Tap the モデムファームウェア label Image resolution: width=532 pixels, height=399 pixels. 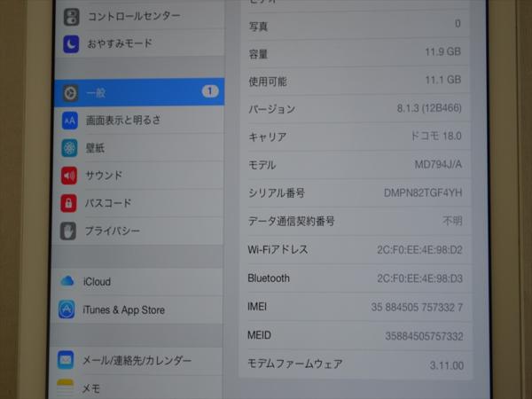click(295, 364)
